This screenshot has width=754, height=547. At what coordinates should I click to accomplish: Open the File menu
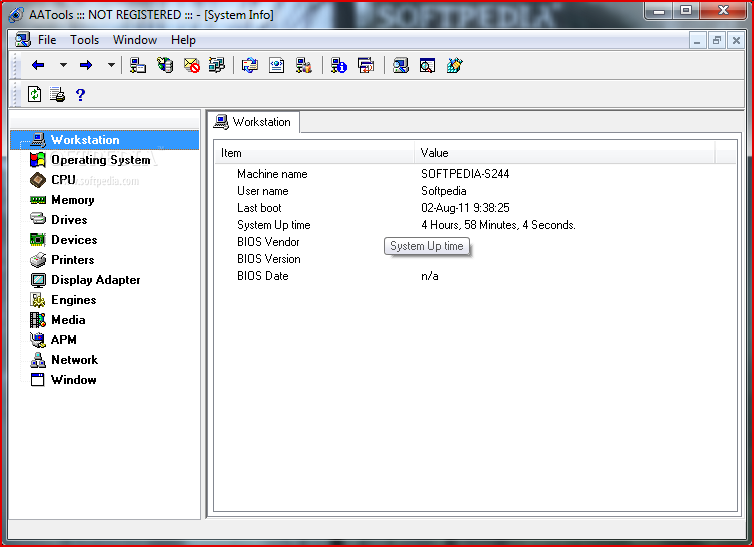pyautogui.click(x=47, y=40)
